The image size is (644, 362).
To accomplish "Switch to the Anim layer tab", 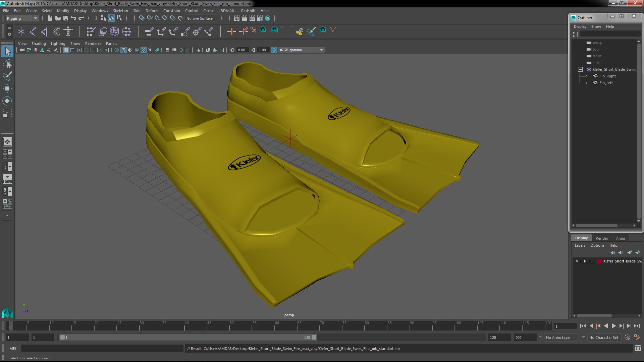I will [620, 238].
